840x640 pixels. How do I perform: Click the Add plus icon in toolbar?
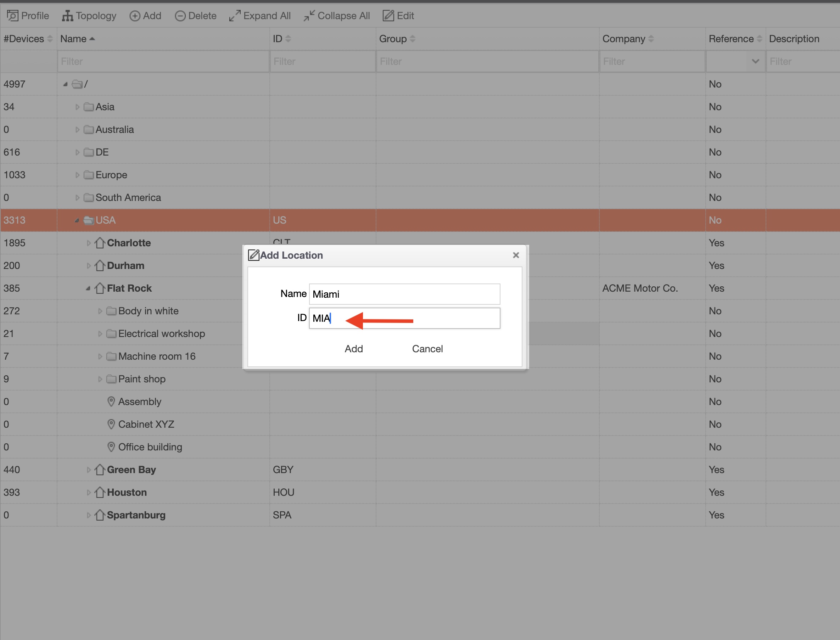pos(135,16)
